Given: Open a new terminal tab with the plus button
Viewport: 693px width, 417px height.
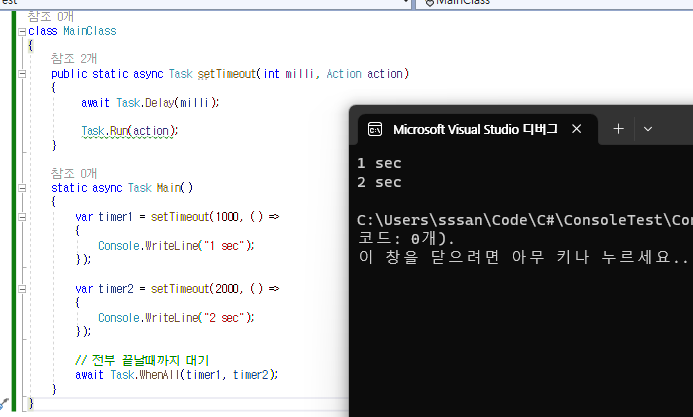Looking at the screenshot, I should [618, 129].
